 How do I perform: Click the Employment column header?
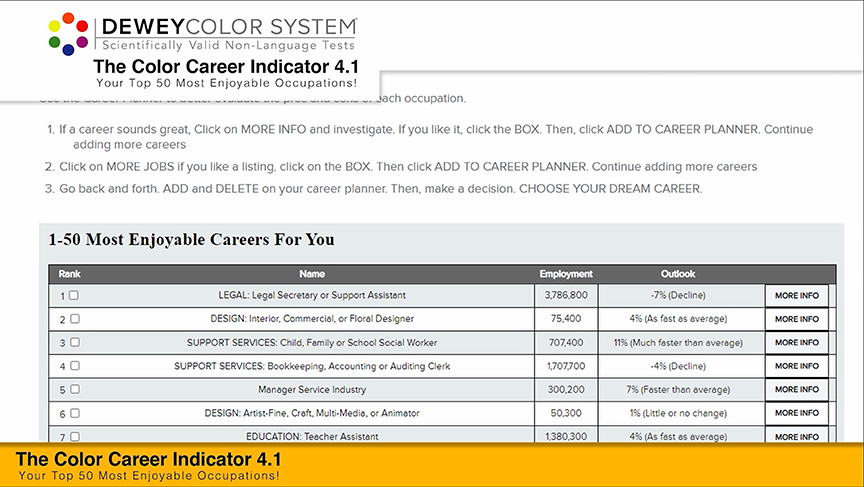click(566, 274)
